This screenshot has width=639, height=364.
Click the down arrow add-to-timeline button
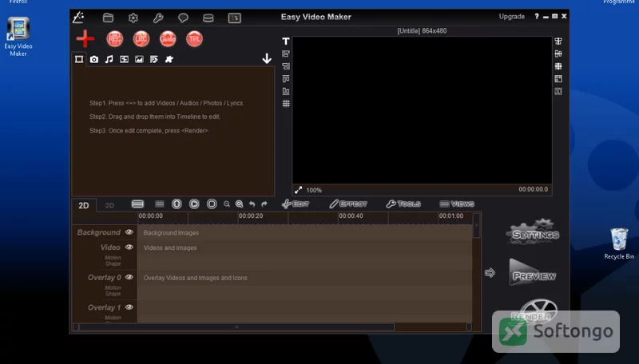[x=267, y=58]
